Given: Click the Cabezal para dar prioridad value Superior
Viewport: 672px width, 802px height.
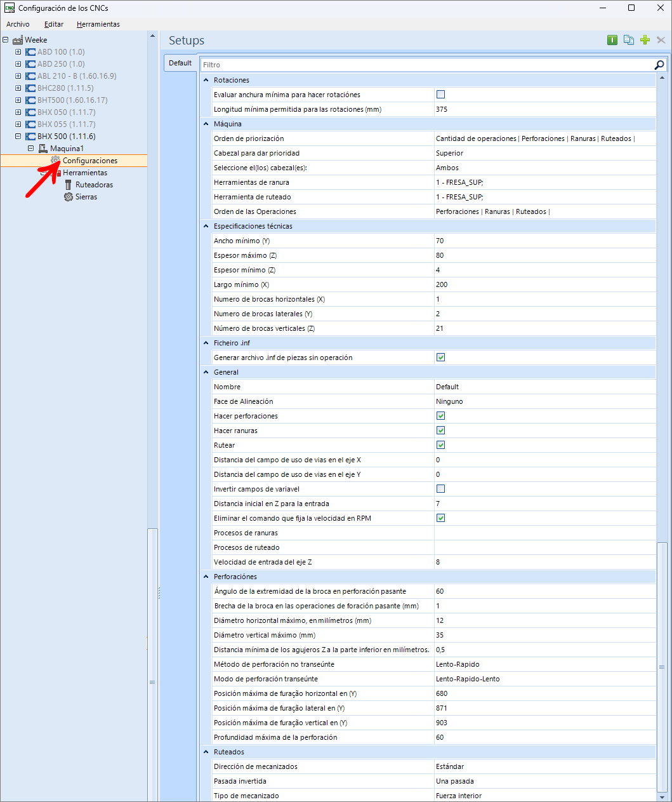Looking at the screenshot, I should (x=545, y=153).
